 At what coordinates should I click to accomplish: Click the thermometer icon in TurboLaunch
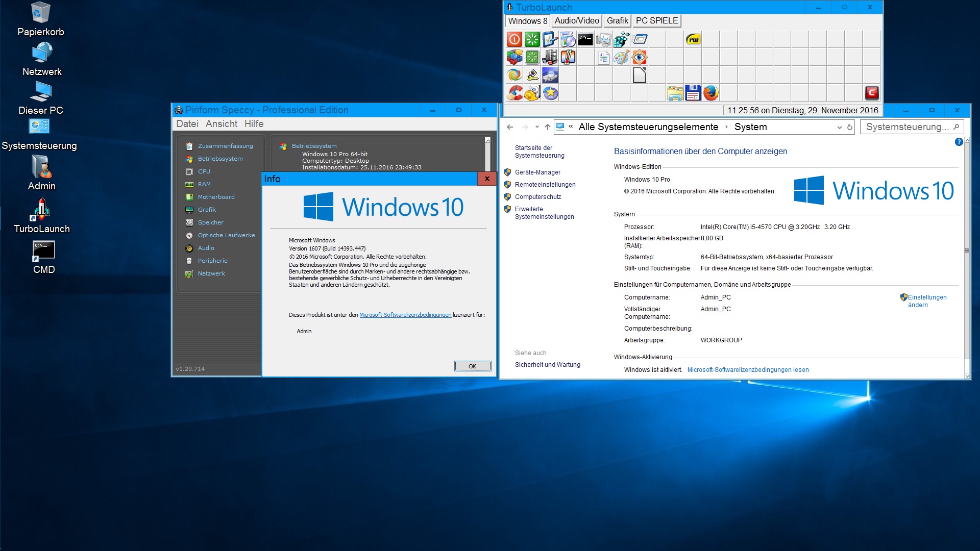568,57
